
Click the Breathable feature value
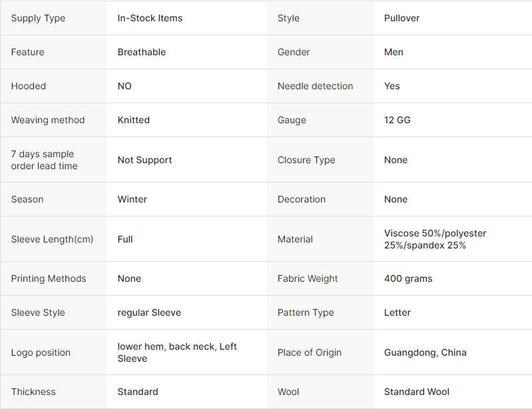pos(141,52)
